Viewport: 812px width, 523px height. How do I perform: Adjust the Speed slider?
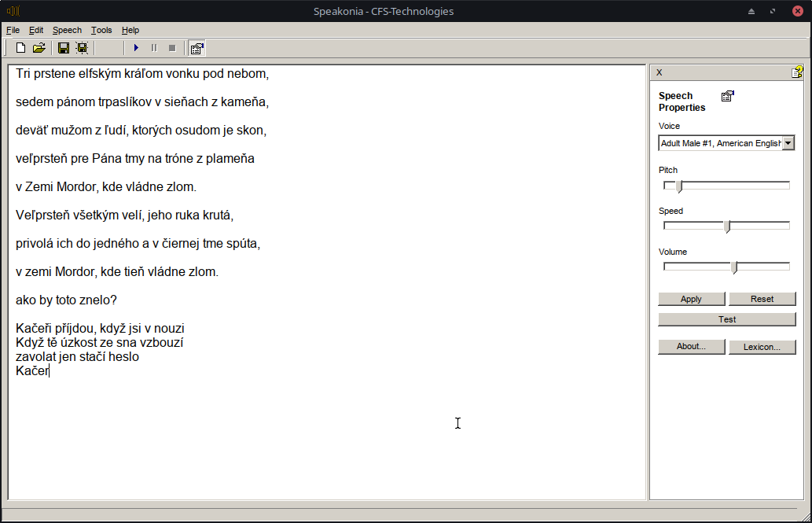pos(728,226)
